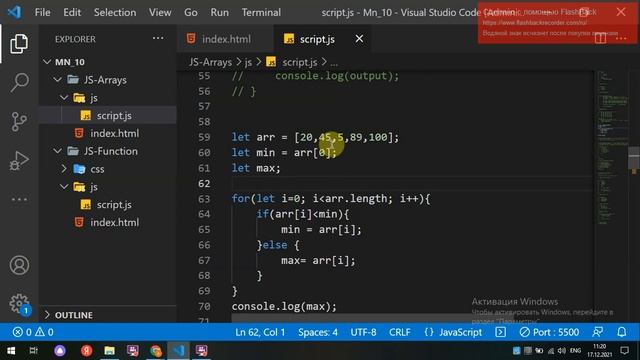Viewport: 640px width, 360px height.
Task: Open File Explorer from taskbar
Action: pos(109,351)
